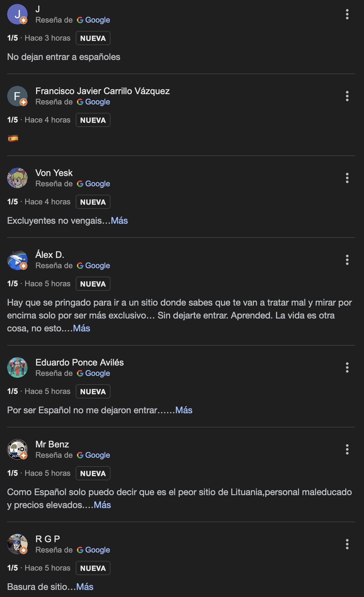Expand R G P review 'Basura de sitio' Más

(85, 587)
